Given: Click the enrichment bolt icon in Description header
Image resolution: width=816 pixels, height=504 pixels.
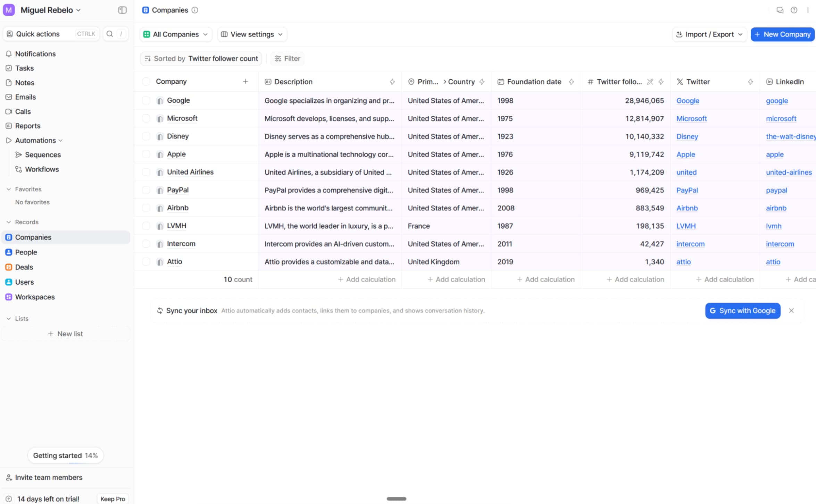Looking at the screenshot, I should click(x=392, y=82).
